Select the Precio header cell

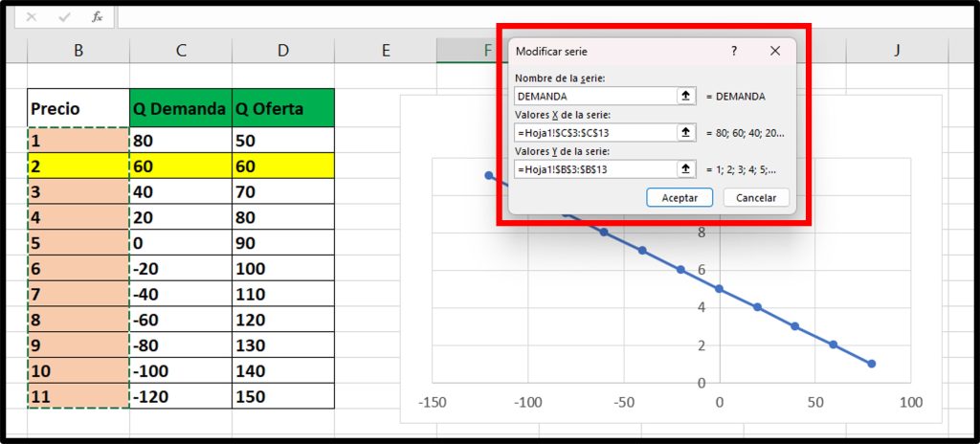(78, 108)
